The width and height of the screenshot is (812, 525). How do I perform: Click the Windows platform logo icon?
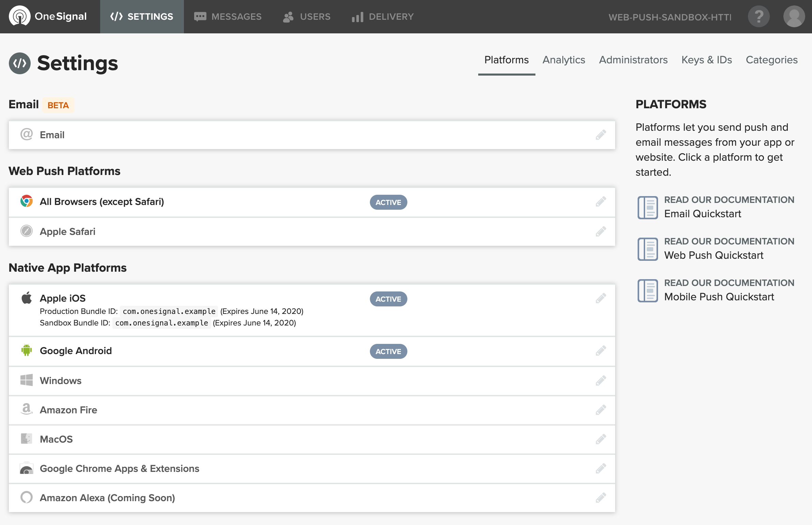[x=26, y=380]
